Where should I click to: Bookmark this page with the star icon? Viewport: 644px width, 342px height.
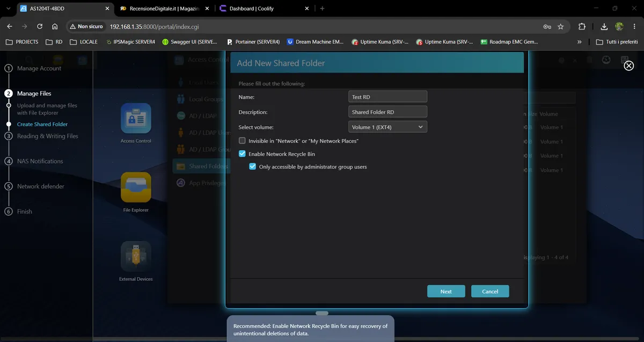pyautogui.click(x=561, y=26)
